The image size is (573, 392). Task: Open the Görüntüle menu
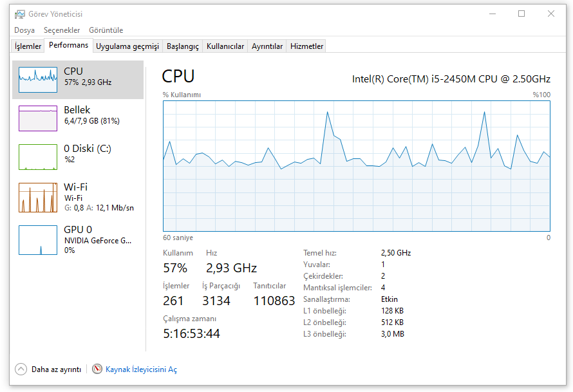(x=106, y=30)
